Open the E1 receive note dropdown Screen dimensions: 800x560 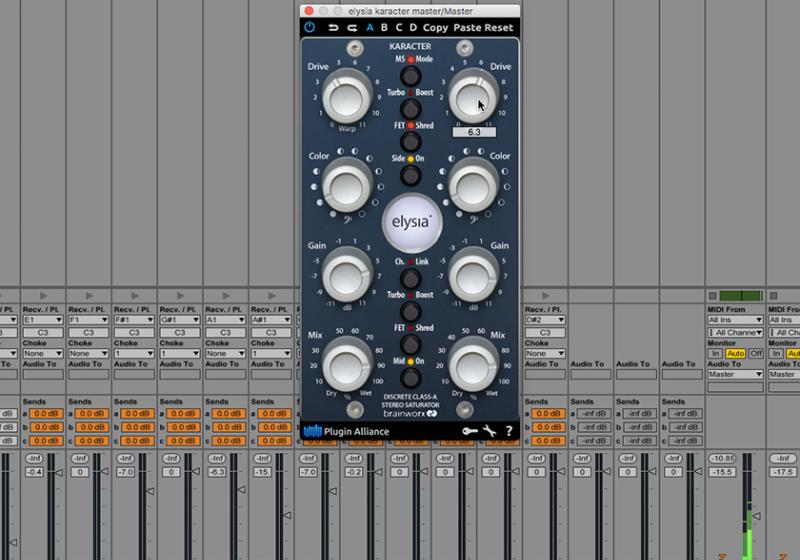click(43, 320)
